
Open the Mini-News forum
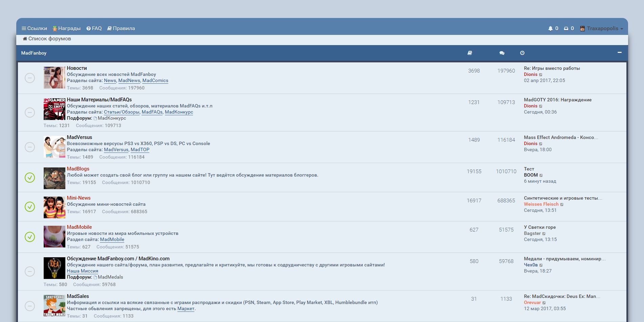79,198
